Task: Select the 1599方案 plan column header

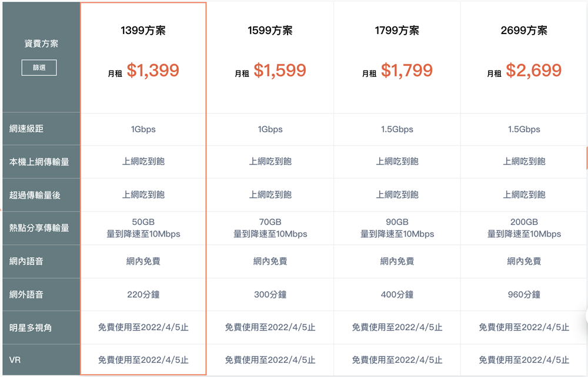Action: tap(270, 31)
